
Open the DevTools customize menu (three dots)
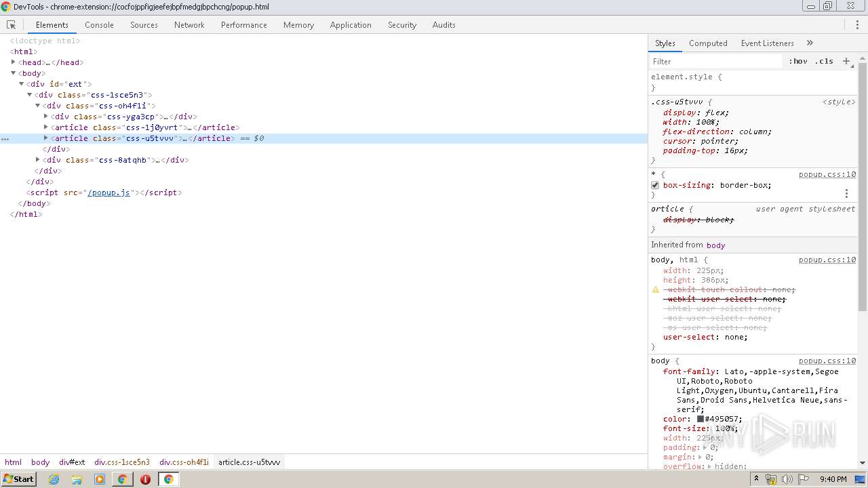[x=857, y=24]
